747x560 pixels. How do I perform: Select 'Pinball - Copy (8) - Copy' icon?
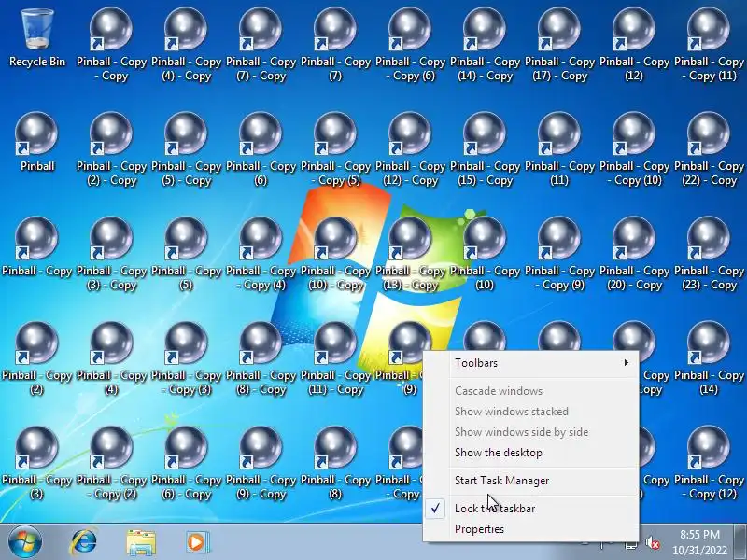261,358
